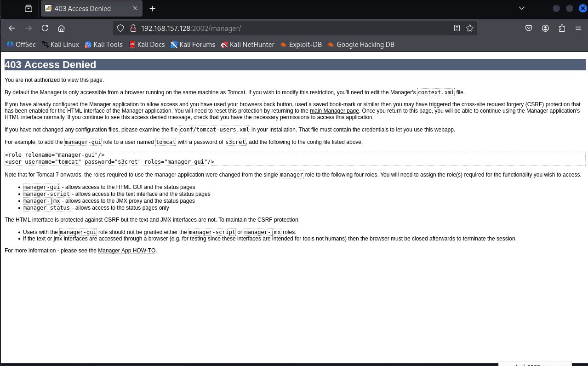Image resolution: width=588 pixels, height=366 pixels.
Task: Reload the current page
Action: point(45,28)
